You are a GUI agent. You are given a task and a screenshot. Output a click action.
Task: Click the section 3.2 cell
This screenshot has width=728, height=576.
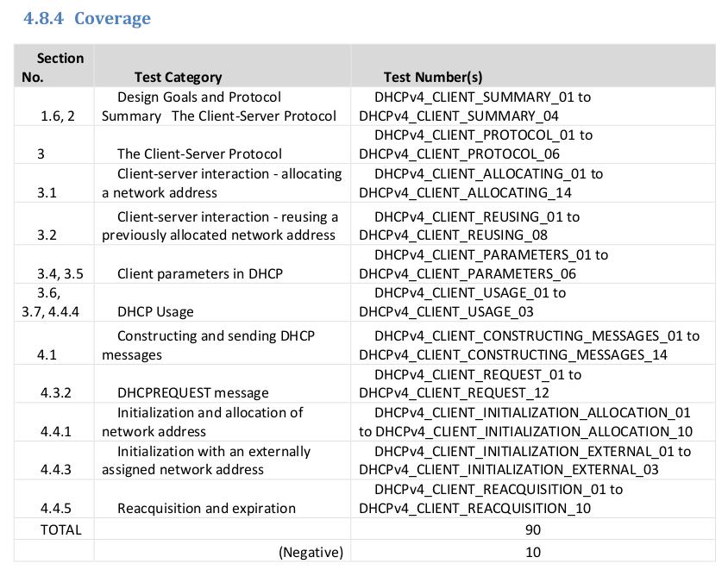click(47, 235)
